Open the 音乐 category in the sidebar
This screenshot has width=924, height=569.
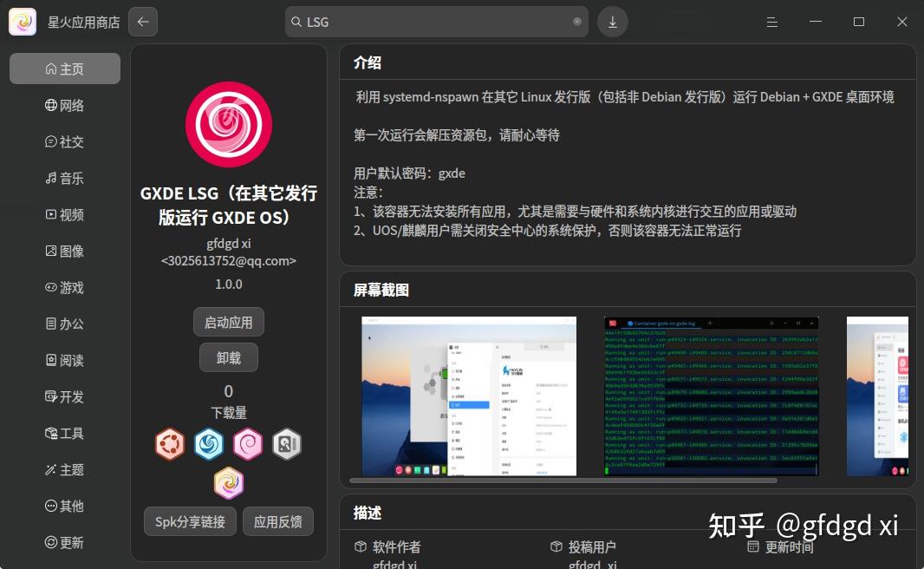(64, 178)
